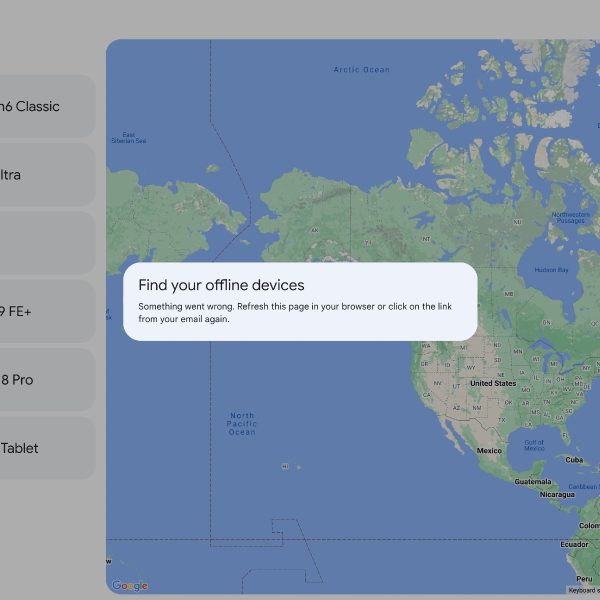Click the Nicaragua label on the map
Screen dimensions: 600x600
tap(557, 494)
